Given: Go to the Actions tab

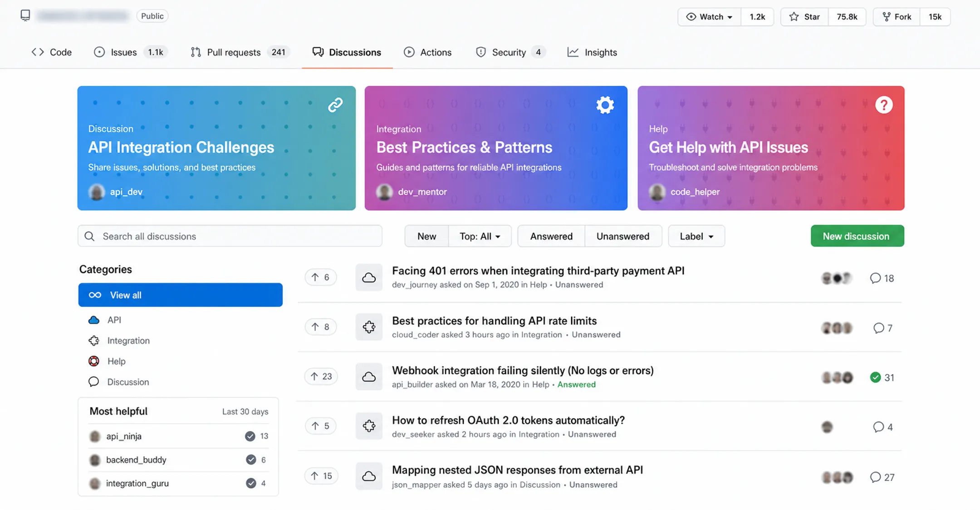Looking at the screenshot, I should (x=428, y=52).
